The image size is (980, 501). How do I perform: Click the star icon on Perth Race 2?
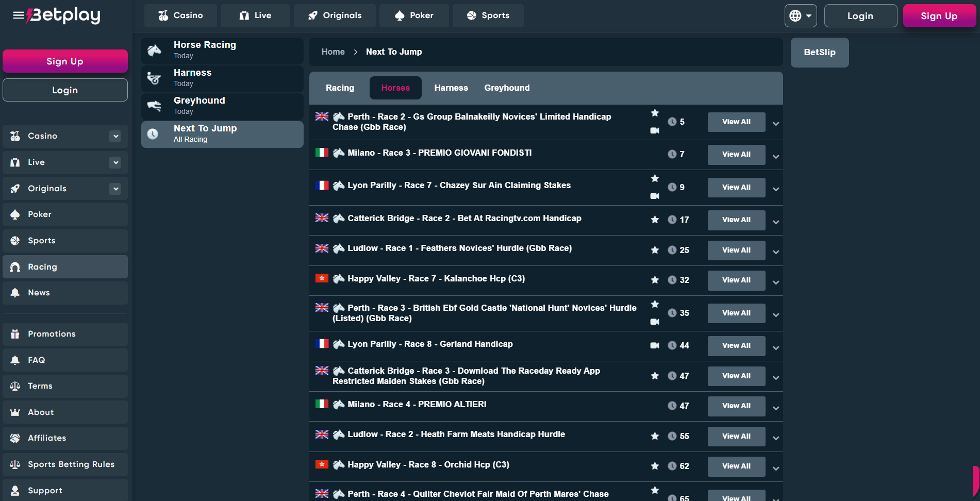point(655,113)
